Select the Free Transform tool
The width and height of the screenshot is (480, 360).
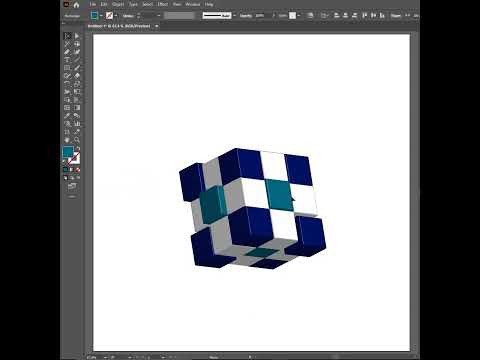click(x=77, y=92)
